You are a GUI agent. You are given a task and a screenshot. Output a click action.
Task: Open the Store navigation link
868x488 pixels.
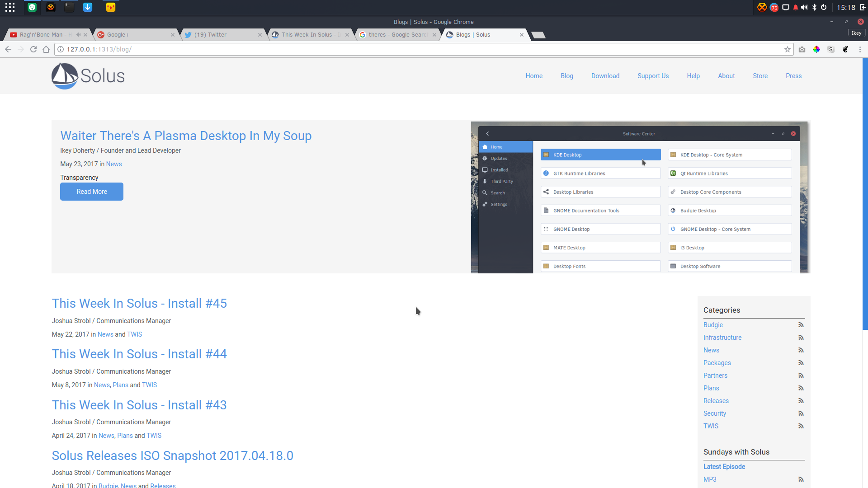pos(760,76)
